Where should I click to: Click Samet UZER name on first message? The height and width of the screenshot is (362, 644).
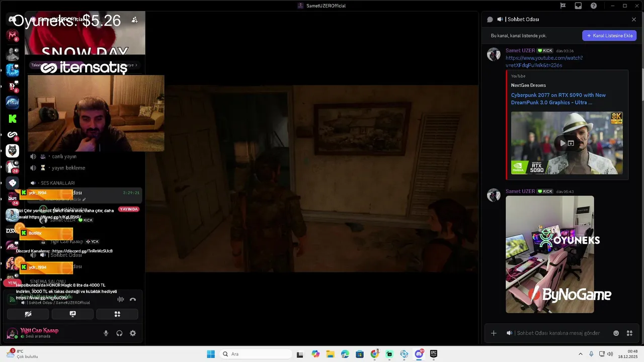coord(520,50)
